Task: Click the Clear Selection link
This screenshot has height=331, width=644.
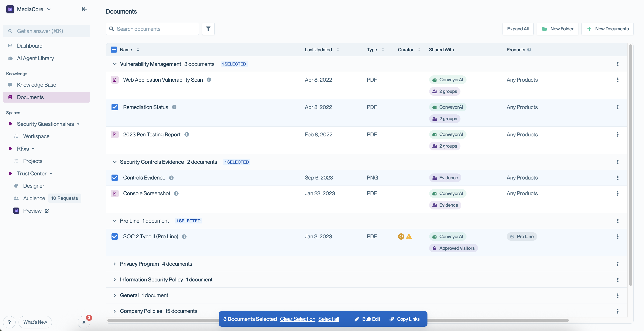Action: pos(297,319)
